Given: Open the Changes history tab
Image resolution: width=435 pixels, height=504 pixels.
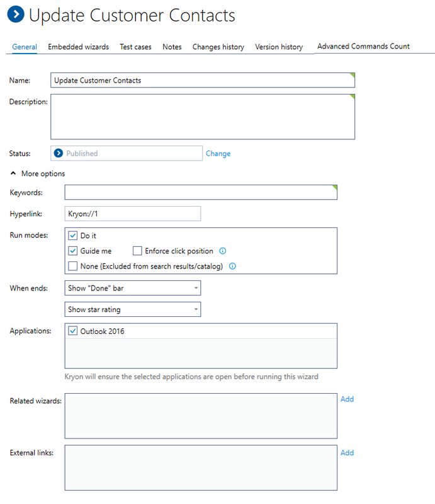Looking at the screenshot, I should [x=218, y=47].
